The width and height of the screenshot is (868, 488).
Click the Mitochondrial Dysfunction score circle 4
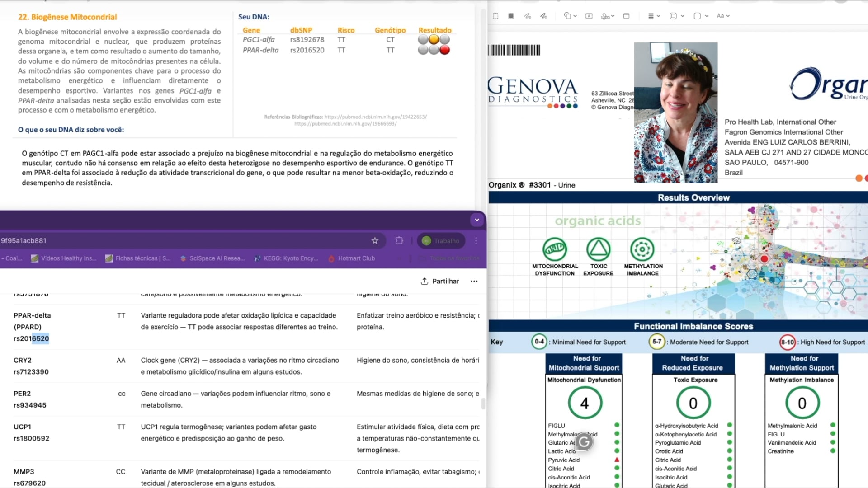[585, 403]
